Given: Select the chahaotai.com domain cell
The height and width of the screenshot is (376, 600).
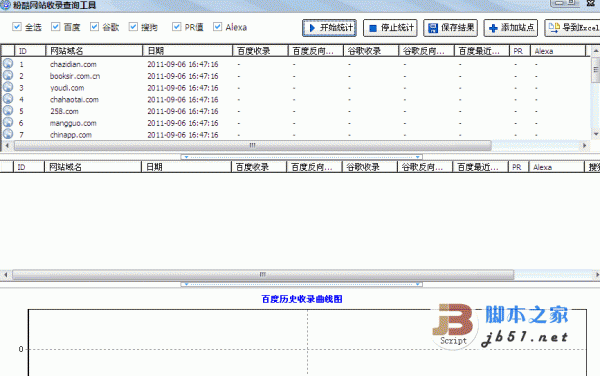Looking at the screenshot, I should 74,100.
